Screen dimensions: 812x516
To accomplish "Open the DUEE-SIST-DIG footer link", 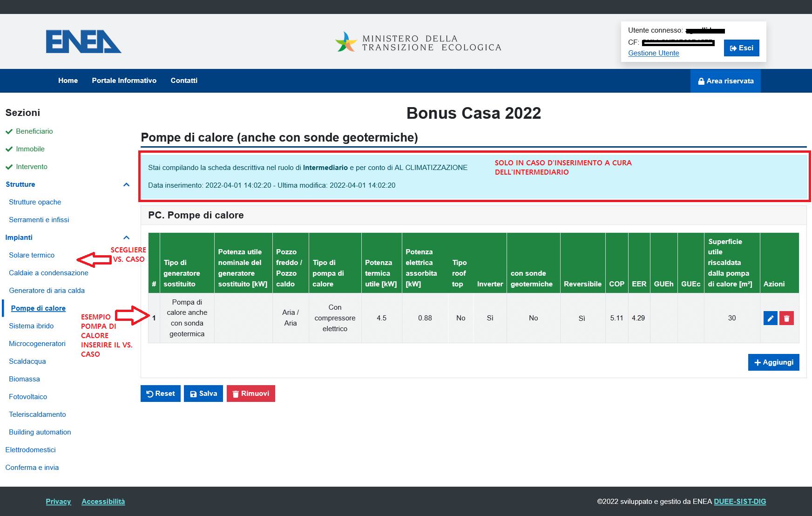I will point(740,502).
